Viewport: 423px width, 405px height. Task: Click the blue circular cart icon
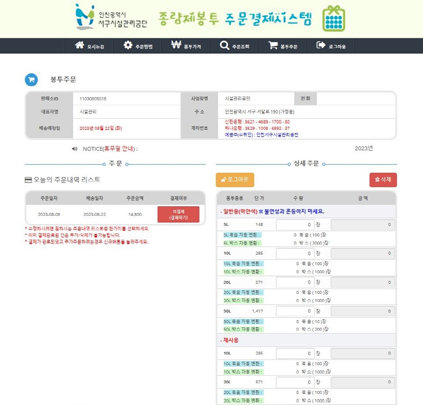(31, 80)
